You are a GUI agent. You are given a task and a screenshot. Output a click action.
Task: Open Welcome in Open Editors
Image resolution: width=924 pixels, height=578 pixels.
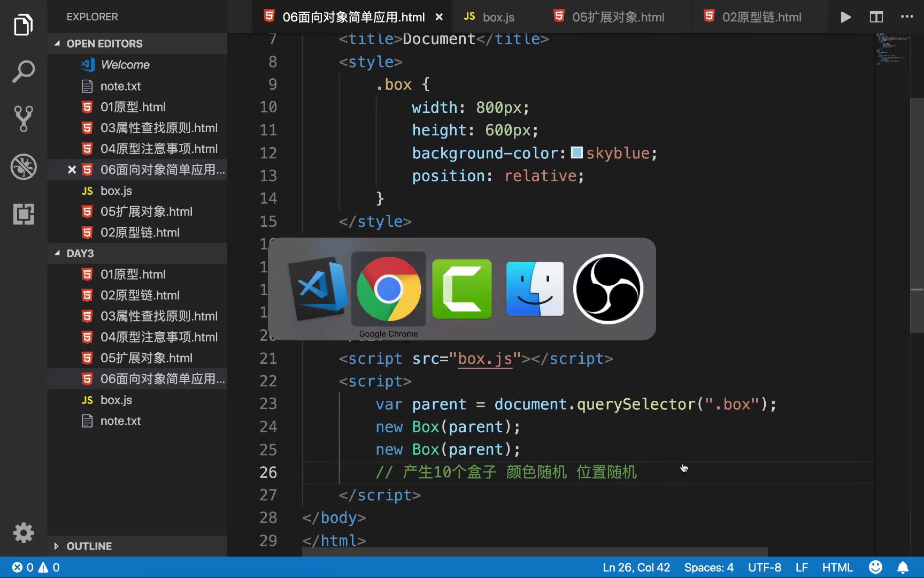click(x=137, y=65)
